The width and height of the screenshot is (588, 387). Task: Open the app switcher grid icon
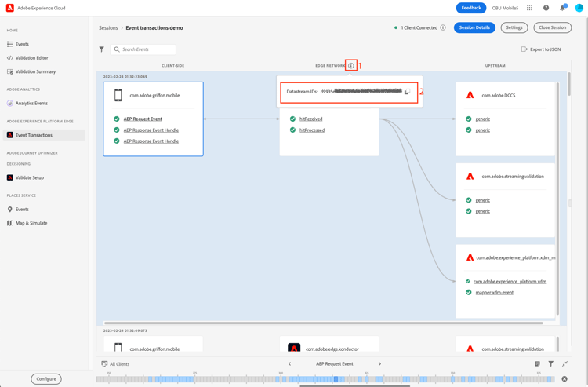(x=529, y=8)
